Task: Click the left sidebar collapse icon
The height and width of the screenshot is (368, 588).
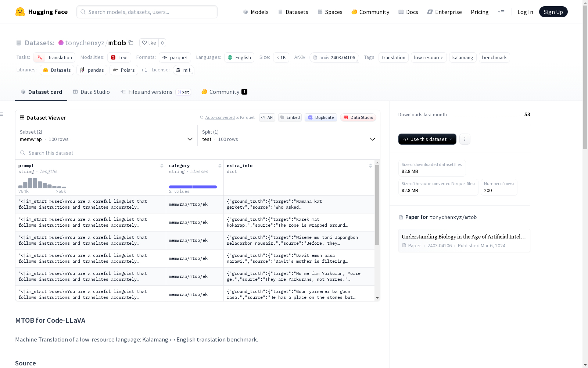Action: [1, 114]
